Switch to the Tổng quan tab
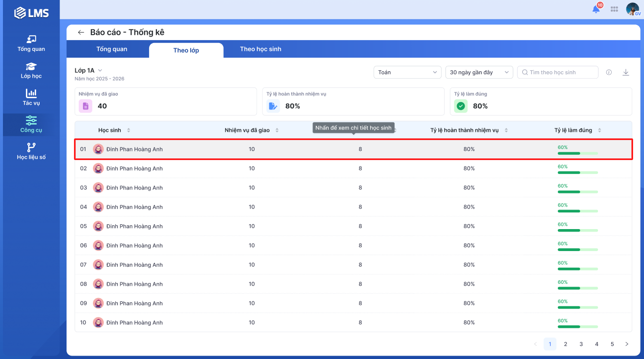This screenshot has width=644, height=359. (111, 49)
